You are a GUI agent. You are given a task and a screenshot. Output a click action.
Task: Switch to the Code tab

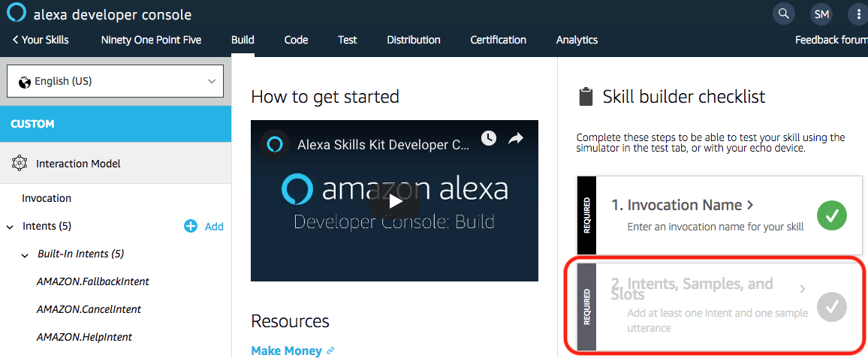[296, 40]
